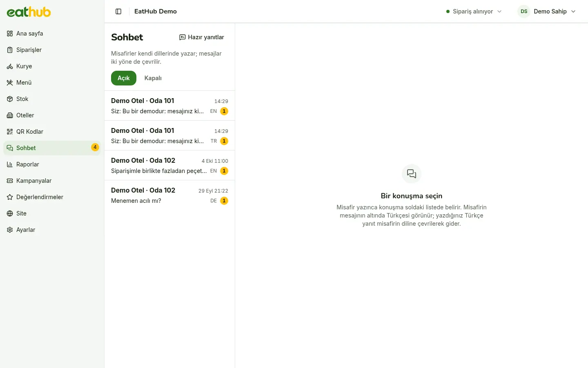
Task: Click the Ayarlar gear icon
Action: (x=10, y=230)
